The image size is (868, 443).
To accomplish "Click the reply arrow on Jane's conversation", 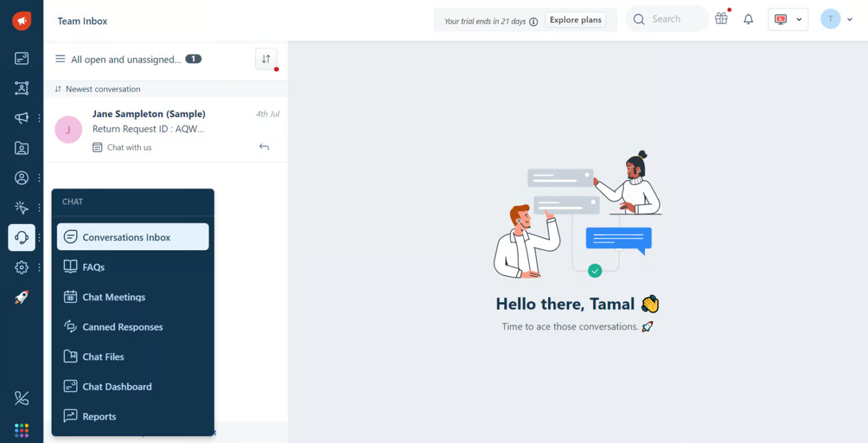I will [264, 147].
